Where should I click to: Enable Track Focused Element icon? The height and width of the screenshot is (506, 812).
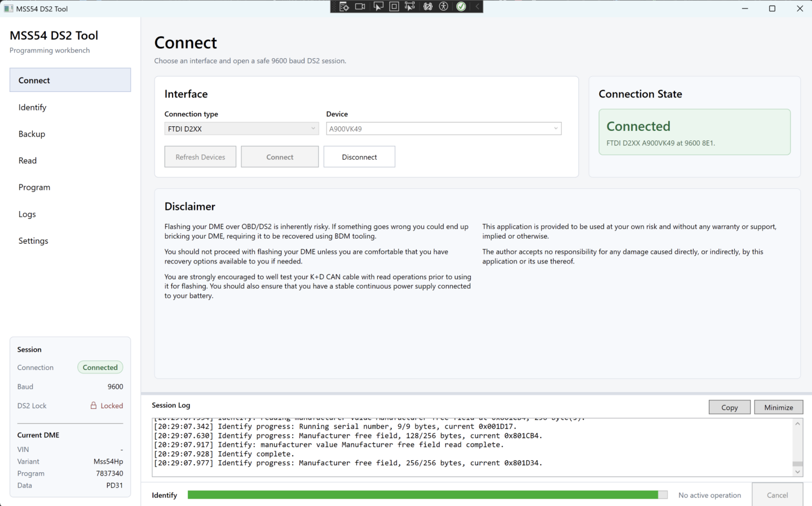410,7
